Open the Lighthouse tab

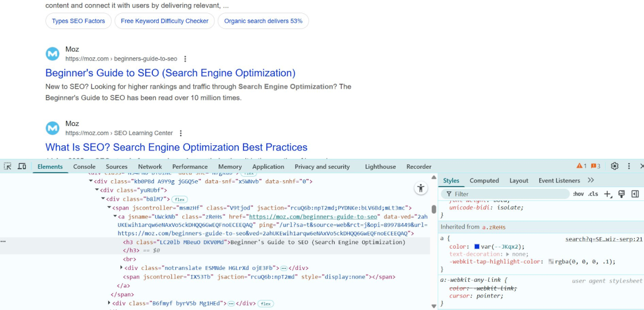[x=380, y=166]
